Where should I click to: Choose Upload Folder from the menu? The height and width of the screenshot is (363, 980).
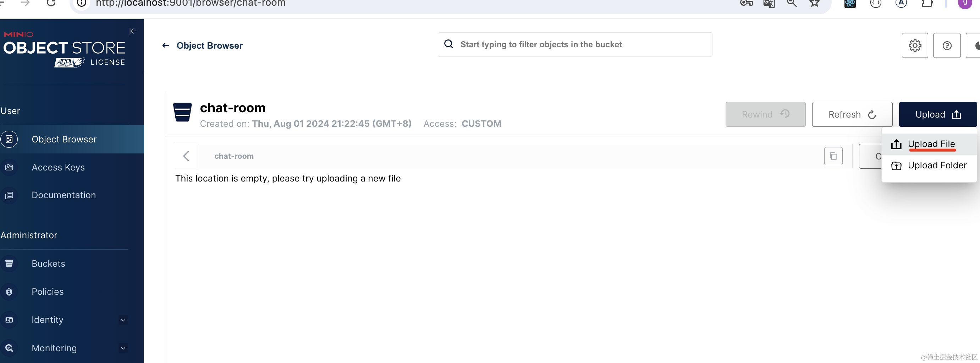(936, 165)
